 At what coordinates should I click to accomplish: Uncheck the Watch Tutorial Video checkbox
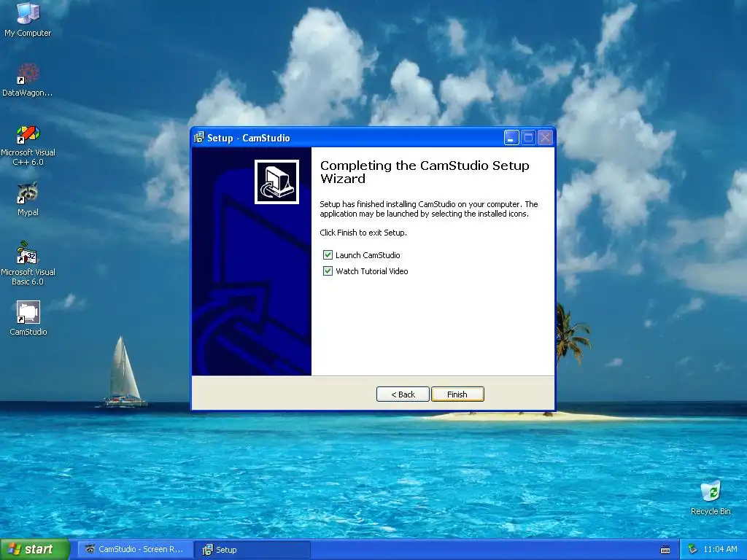(x=328, y=271)
